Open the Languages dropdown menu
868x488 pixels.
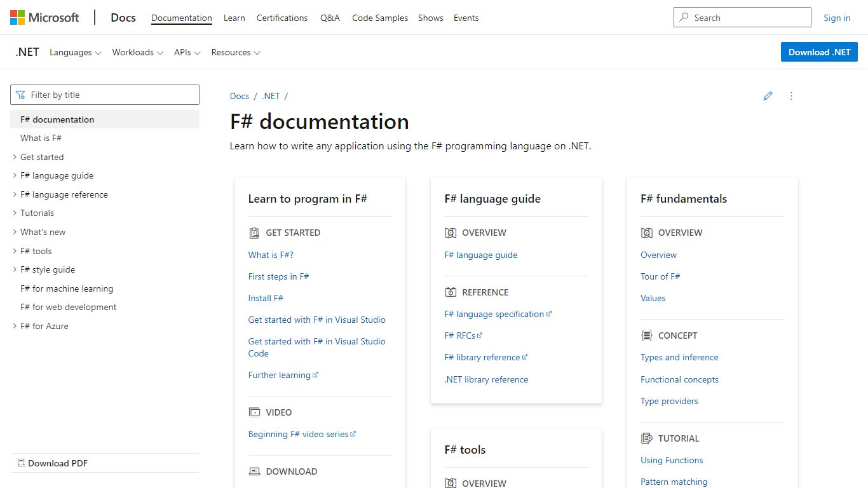(x=76, y=52)
